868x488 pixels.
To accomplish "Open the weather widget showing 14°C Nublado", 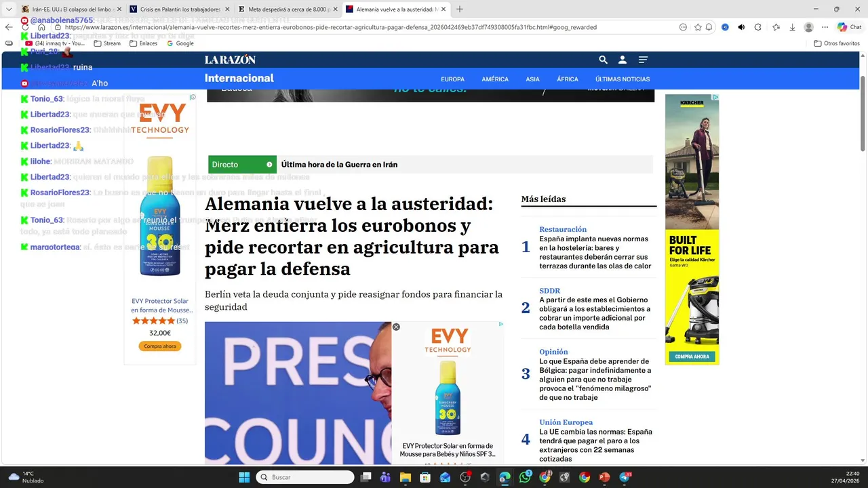I will click(x=27, y=477).
